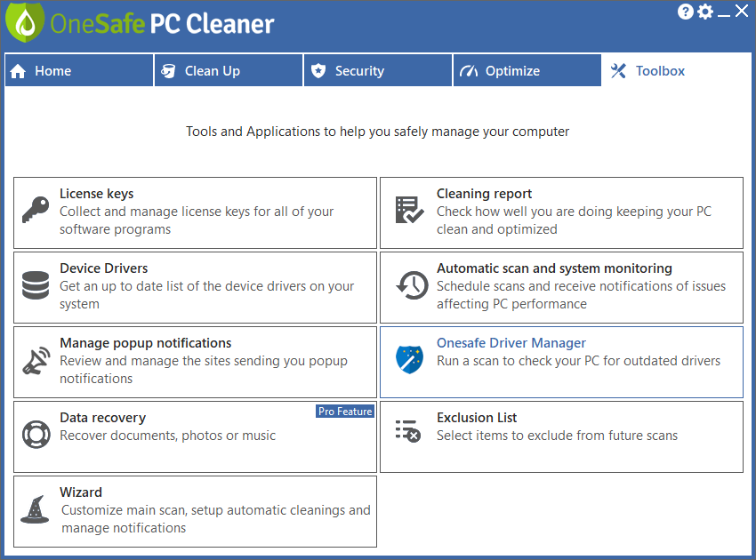Click the 'Data recovery' title text
This screenshot has width=756, height=560.
pyautogui.click(x=102, y=418)
